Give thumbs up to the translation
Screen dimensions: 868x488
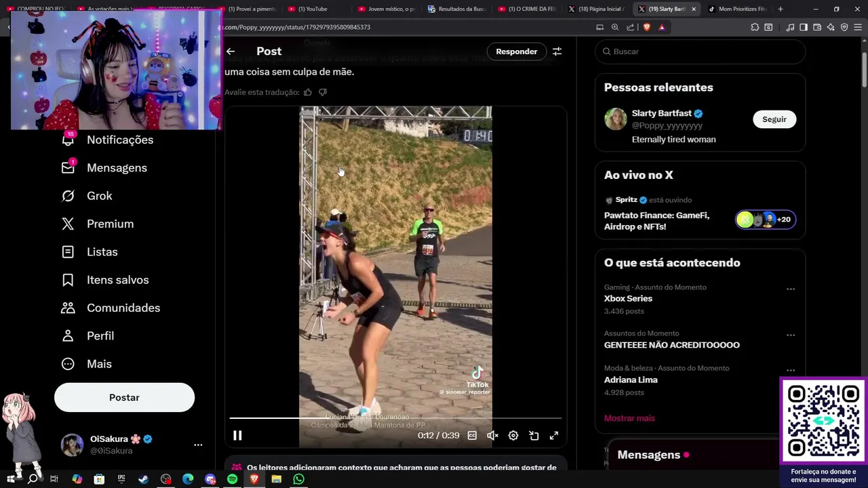[x=308, y=92]
